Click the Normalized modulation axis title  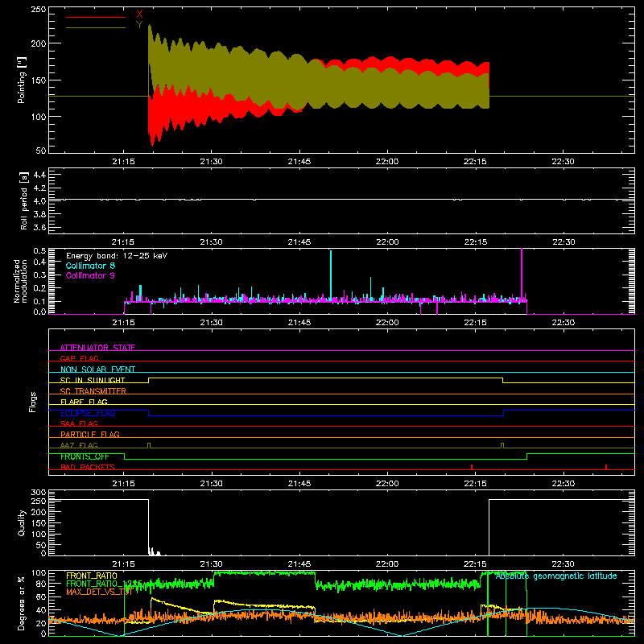click(x=20, y=281)
